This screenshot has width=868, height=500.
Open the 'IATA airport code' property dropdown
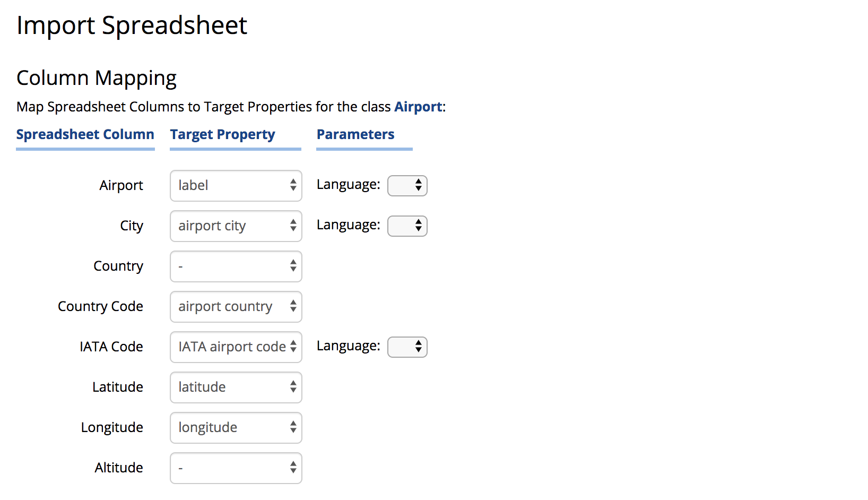tap(236, 347)
